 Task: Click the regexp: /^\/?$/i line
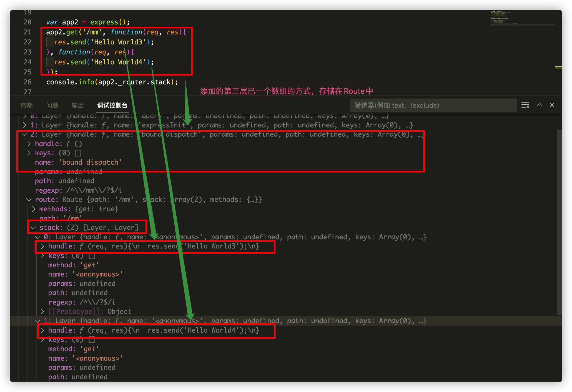(82, 302)
